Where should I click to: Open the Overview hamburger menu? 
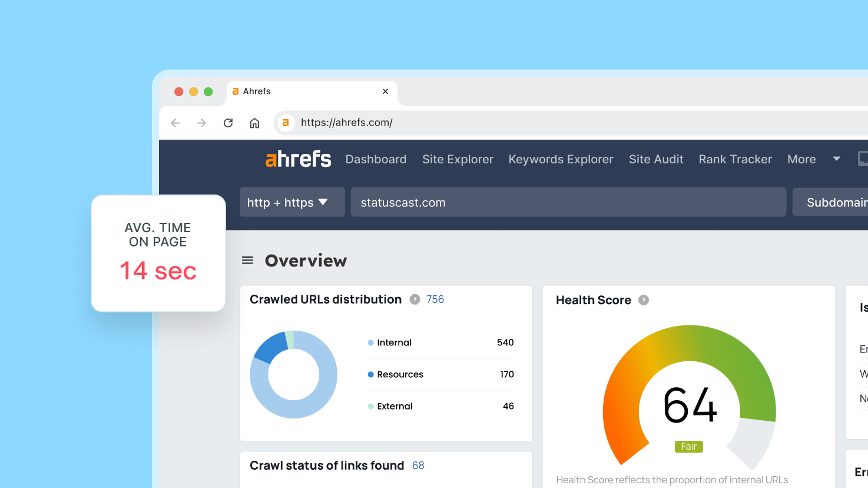point(247,260)
